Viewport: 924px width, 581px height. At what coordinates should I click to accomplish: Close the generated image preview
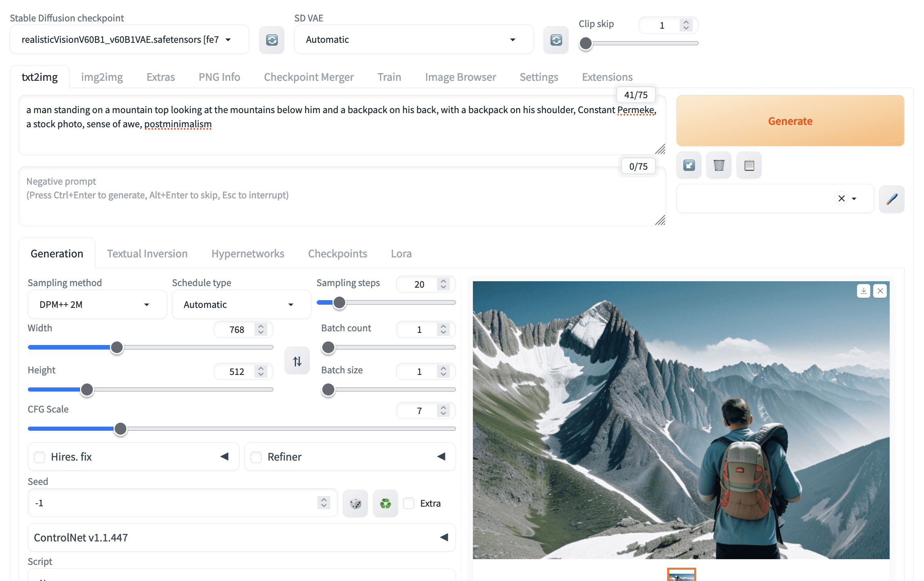point(880,291)
